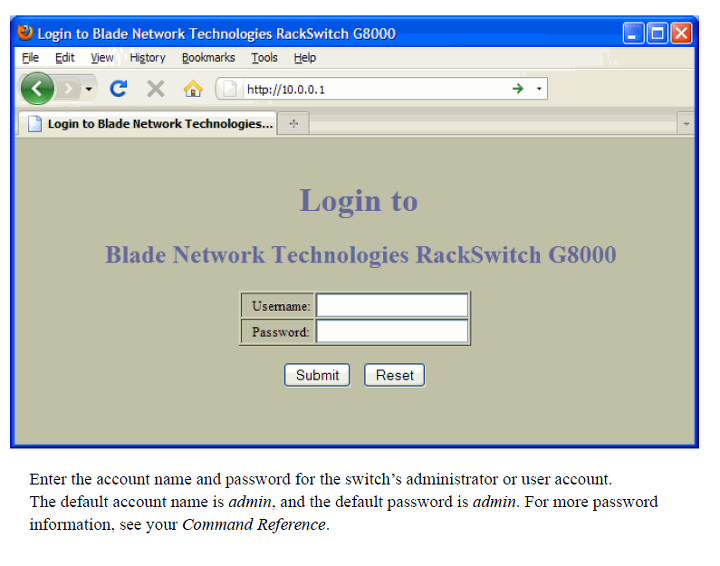The image size is (720, 566).
Task: Open the Tools menu
Action: tap(264, 58)
